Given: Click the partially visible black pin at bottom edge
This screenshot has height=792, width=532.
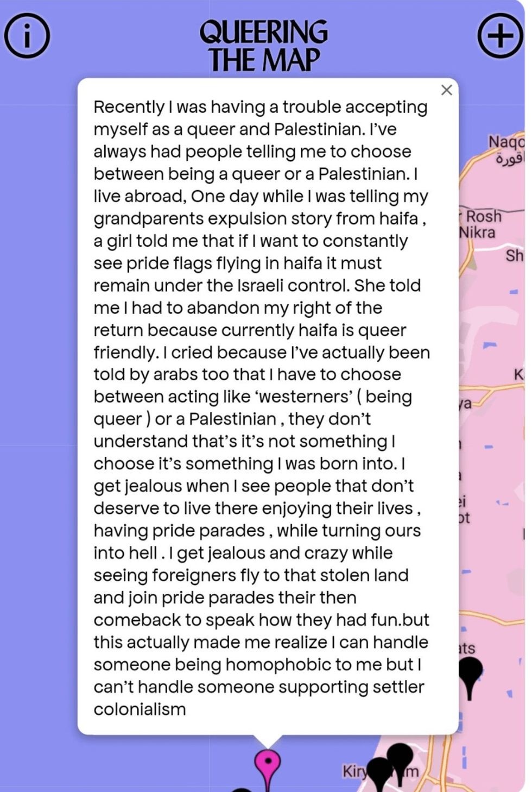Looking at the screenshot, I should pos(243,789).
